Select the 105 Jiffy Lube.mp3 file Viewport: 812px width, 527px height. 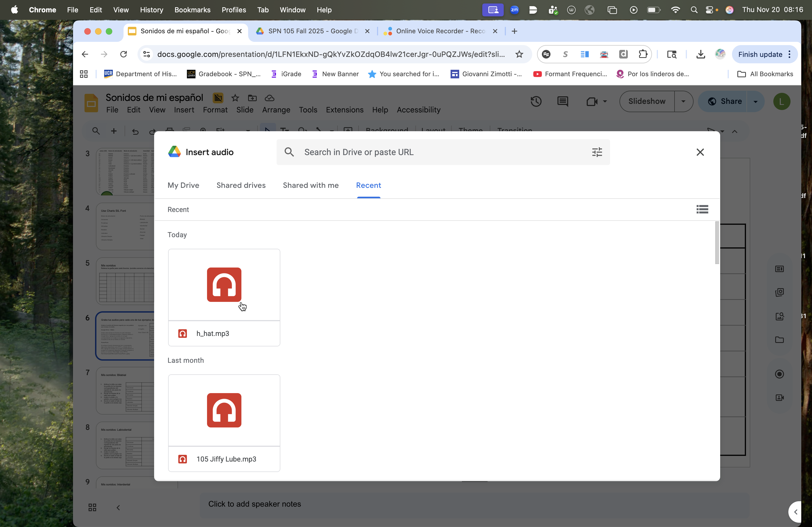224,423
